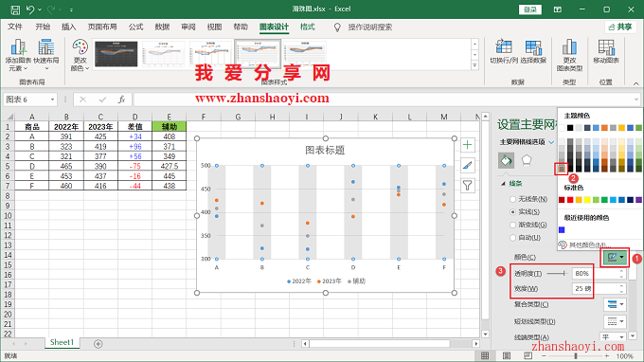Image resolution: width=644 pixels, height=362 pixels.
Task: Click the 共享 (Share) button
Action: point(620,27)
